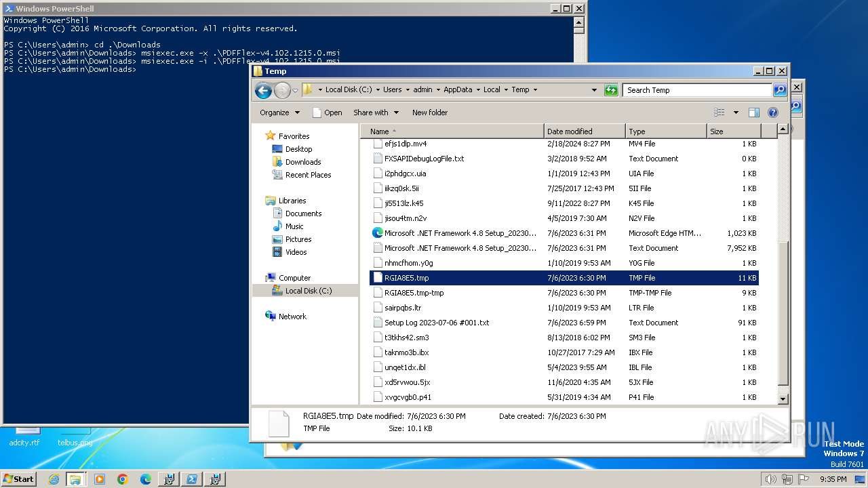Open the Documents library
868x488 pixels.
pyautogui.click(x=303, y=213)
